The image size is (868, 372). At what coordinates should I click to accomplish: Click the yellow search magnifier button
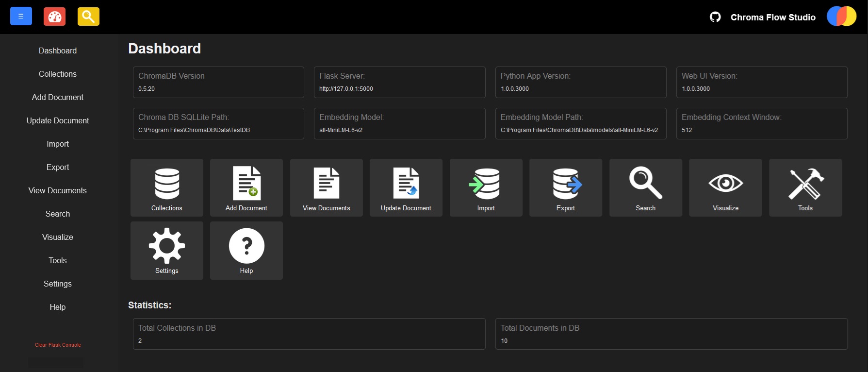coord(88,17)
